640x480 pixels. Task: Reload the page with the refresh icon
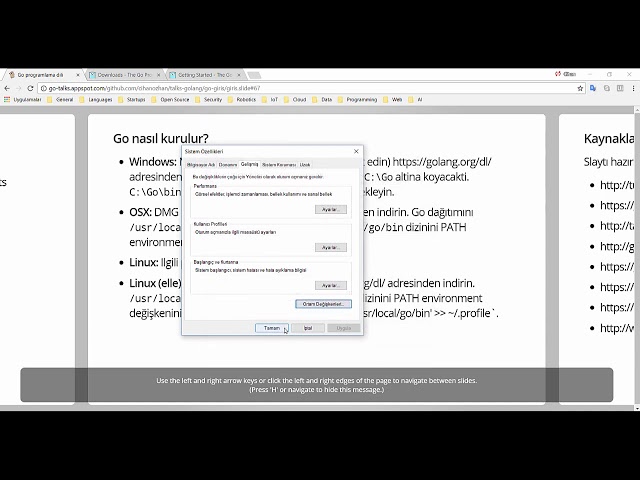point(30,88)
